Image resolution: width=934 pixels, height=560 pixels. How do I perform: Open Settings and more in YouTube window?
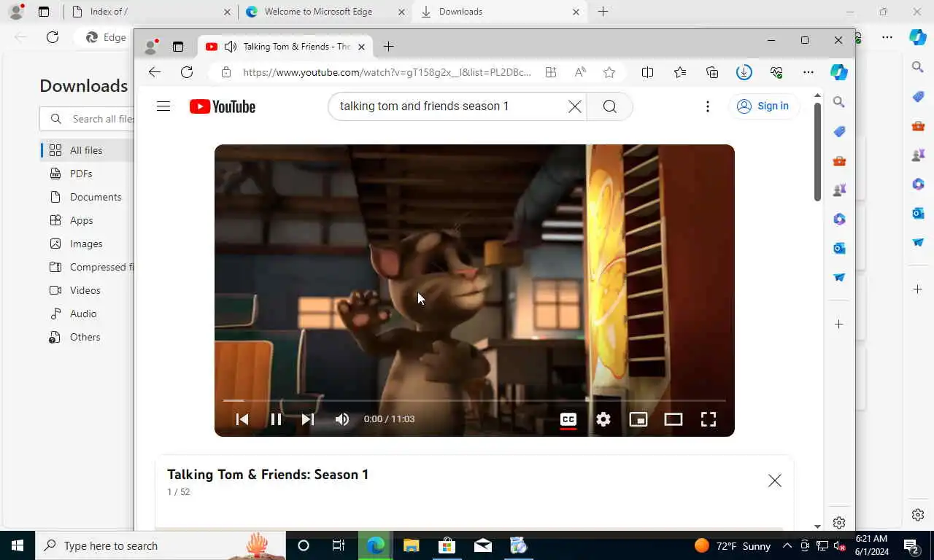(808, 72)
